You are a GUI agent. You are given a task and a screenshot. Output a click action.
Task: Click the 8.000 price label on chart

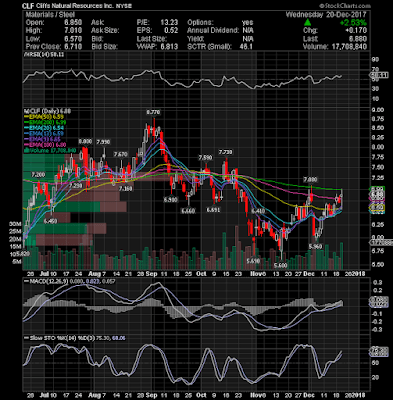(x=85, y=141)
